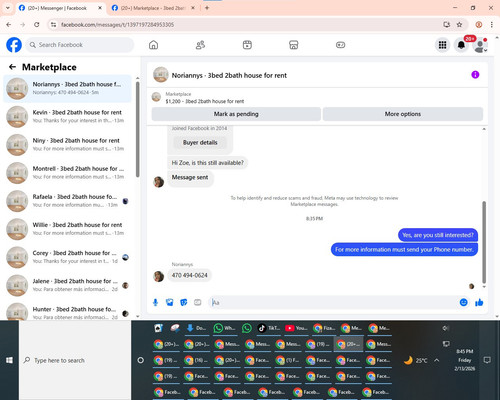Click the 470 494-0624 message
The height and width of the screenshot is (400, 500).
tap(189, 275)
